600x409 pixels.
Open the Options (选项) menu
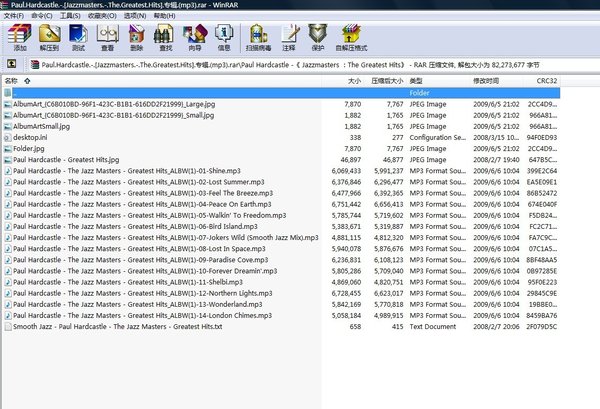(135, 16)
